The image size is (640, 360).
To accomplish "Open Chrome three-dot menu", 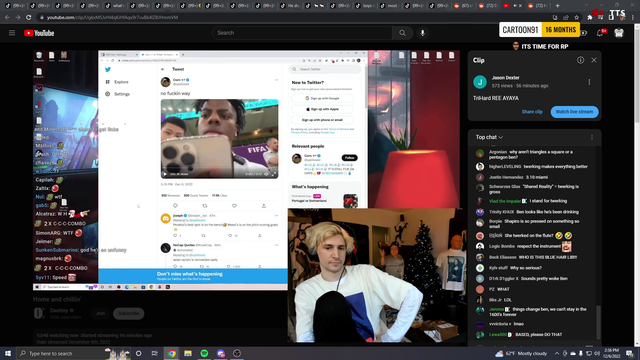I will [632, 18].
